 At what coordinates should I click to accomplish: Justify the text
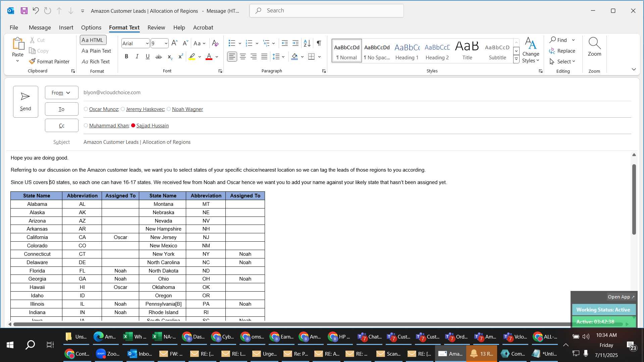click(x=264, y=57)
